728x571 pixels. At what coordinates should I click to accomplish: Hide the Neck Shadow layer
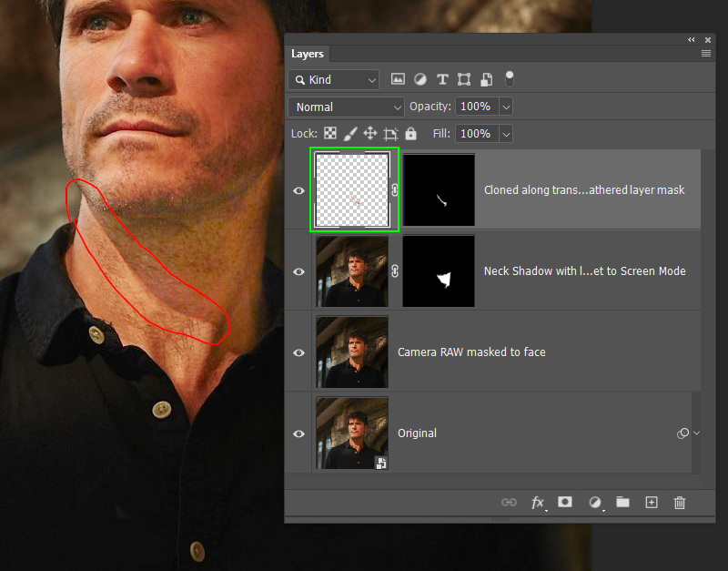pos(299,271)
